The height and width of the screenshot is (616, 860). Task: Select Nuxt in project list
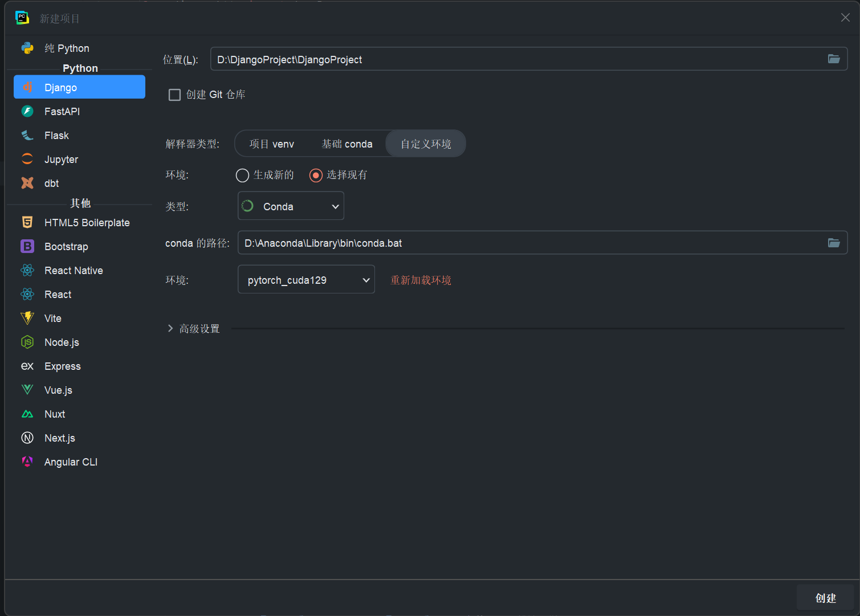pyautogui.click(x=79, y=414)
